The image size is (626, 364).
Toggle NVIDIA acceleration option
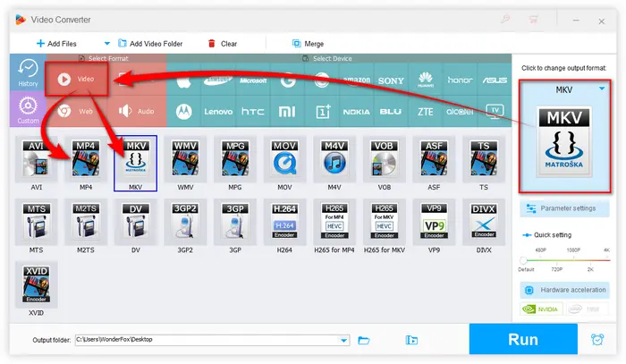click(x=541, y=309)
